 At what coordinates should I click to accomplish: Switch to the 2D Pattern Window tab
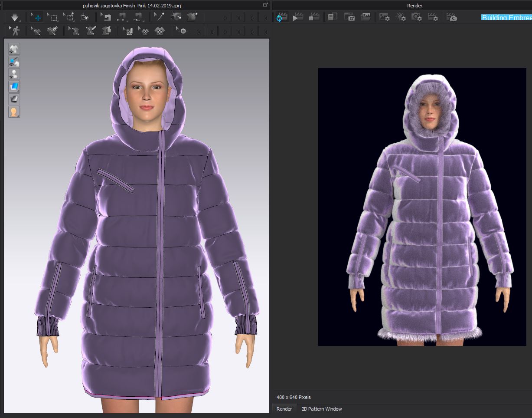pyautogui.click(x=321, y=409)
